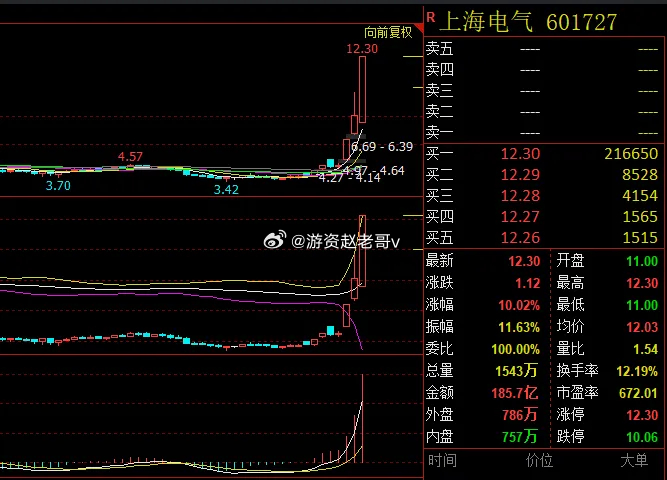Select the 卖二 ask row label
Image resolution: width=667 pixels, height=480 pixels.
[x=439, y=111]
